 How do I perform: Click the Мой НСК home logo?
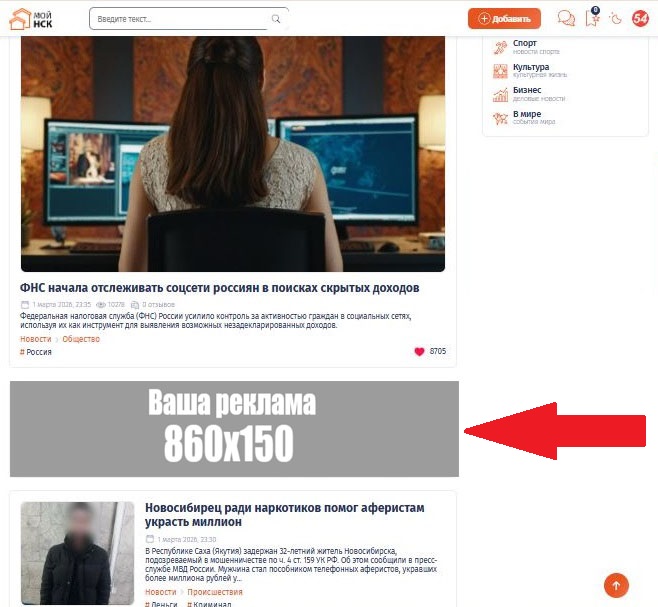coord(31,18)
